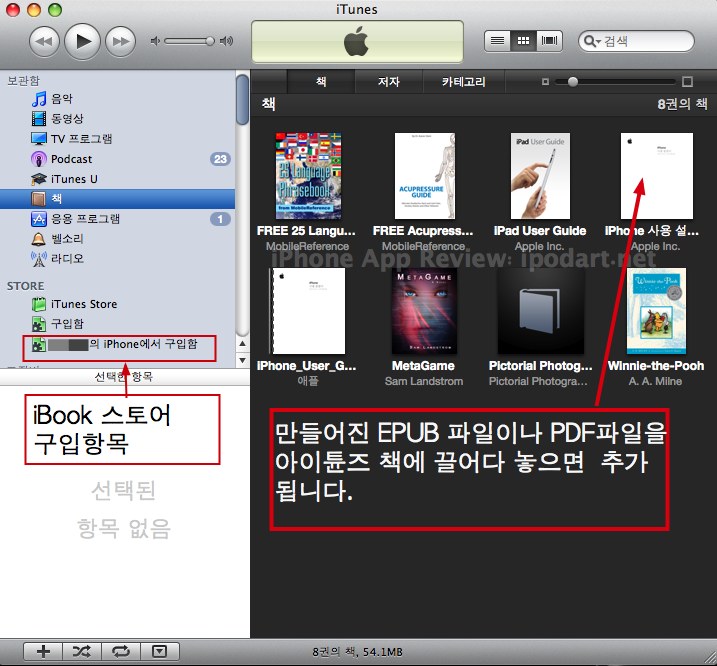Select MetaGame book cover

(x=425, y=311)
